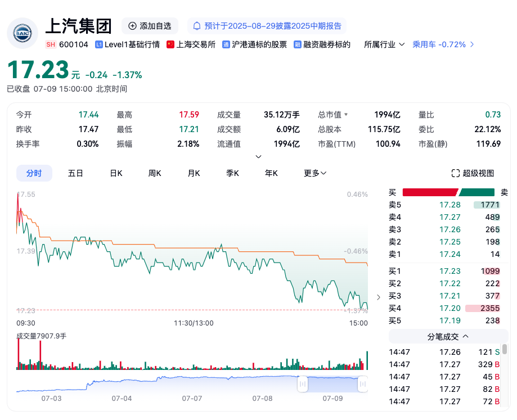Screen dimensions: 517x420
Task: Click the 市盈(TTM) value 100.94
Action: (x=388, y=144)
